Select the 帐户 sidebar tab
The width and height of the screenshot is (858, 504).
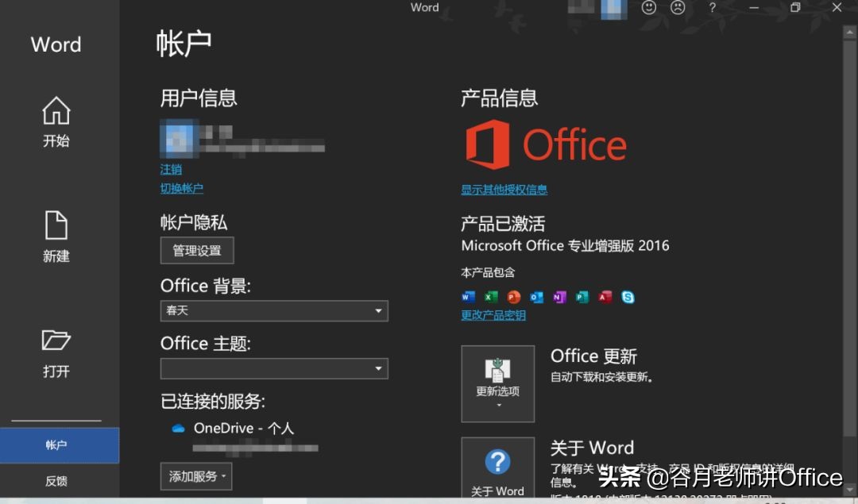pyautogui.click(x=59, y=445)
